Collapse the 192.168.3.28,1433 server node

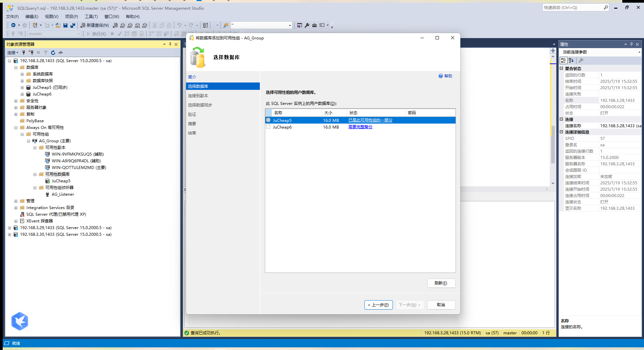(x=10, y=61)
